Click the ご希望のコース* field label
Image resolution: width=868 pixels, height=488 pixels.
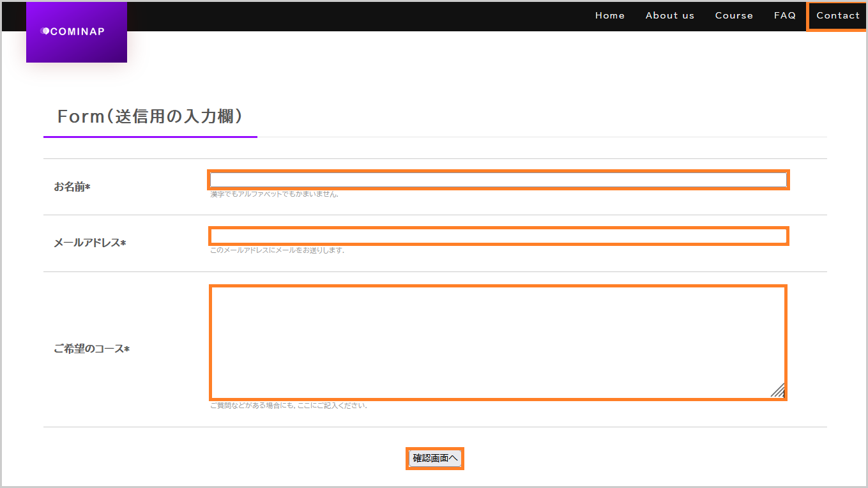[92, 349]
